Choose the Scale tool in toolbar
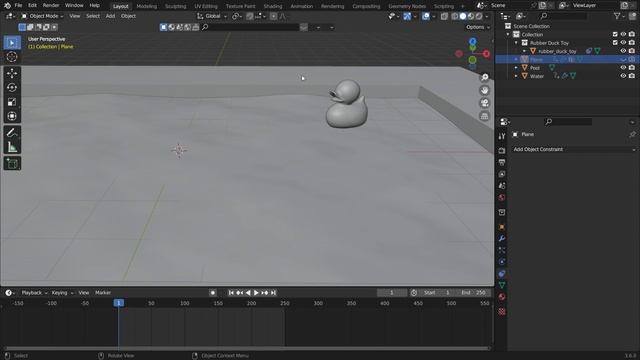 12,102
